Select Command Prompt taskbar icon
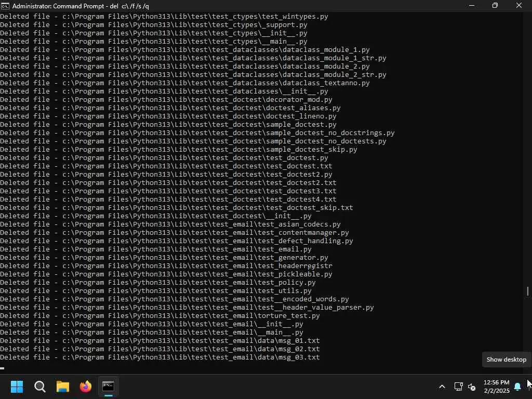This screenshot has height=399, width=532. (108, 386)
